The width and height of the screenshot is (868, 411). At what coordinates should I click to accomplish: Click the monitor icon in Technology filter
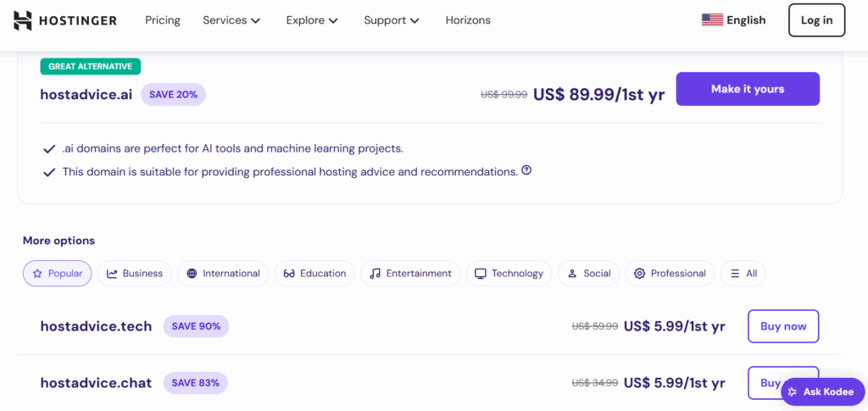click(481, 273)
